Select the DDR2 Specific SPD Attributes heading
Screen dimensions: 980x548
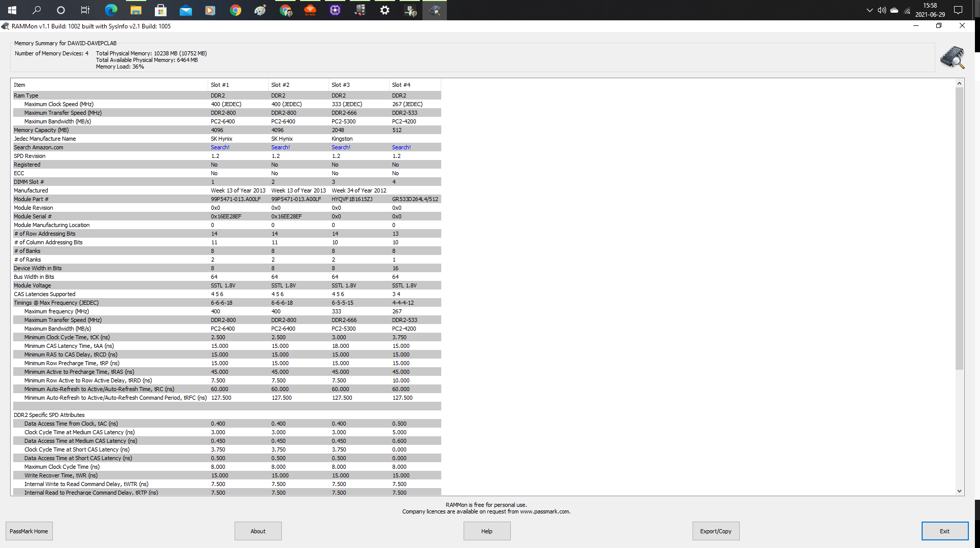[x=49, y=415]
